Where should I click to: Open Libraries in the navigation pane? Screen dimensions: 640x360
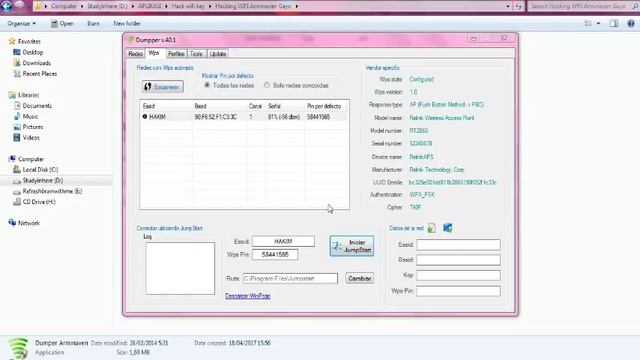click(x=29, y=95)
